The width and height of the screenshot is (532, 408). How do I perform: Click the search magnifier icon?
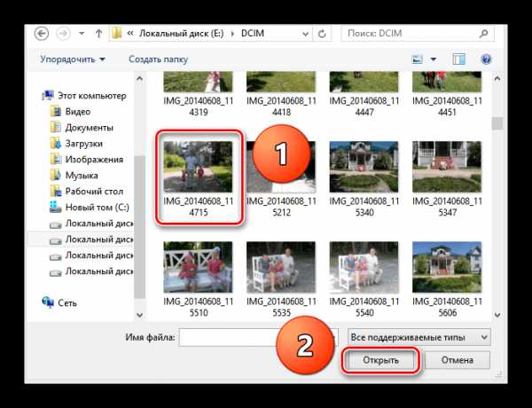point(483,34)
